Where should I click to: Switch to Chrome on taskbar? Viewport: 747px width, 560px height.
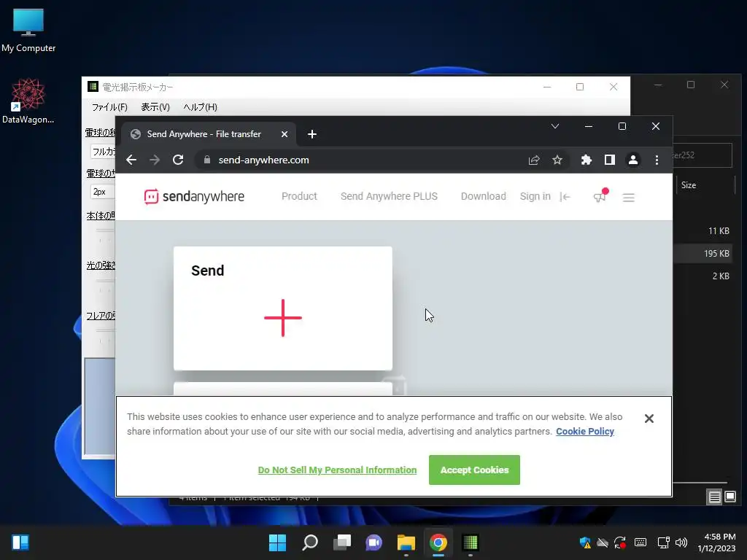pyautogui.click(x=438, y=542)
